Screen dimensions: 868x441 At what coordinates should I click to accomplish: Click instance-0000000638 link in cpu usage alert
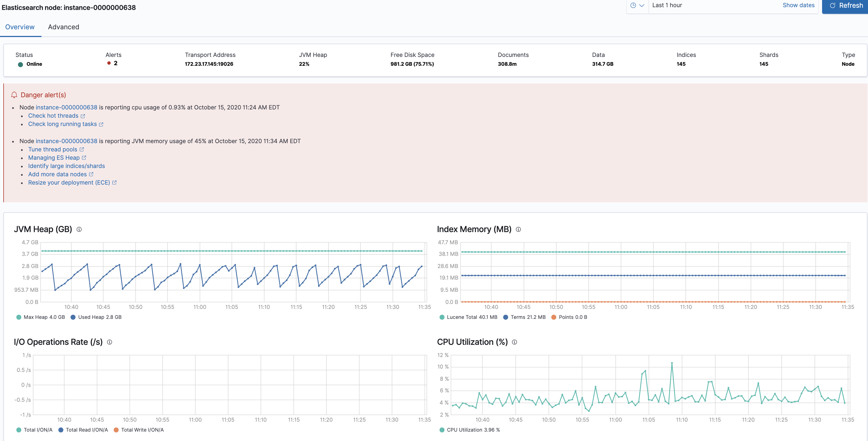point(66,107)
